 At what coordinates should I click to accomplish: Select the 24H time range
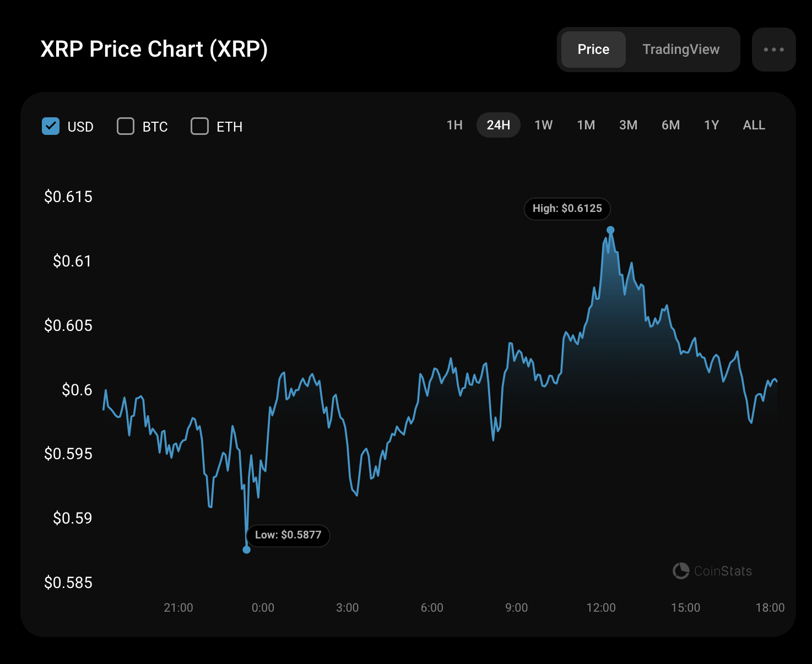[x=498, y=126]
